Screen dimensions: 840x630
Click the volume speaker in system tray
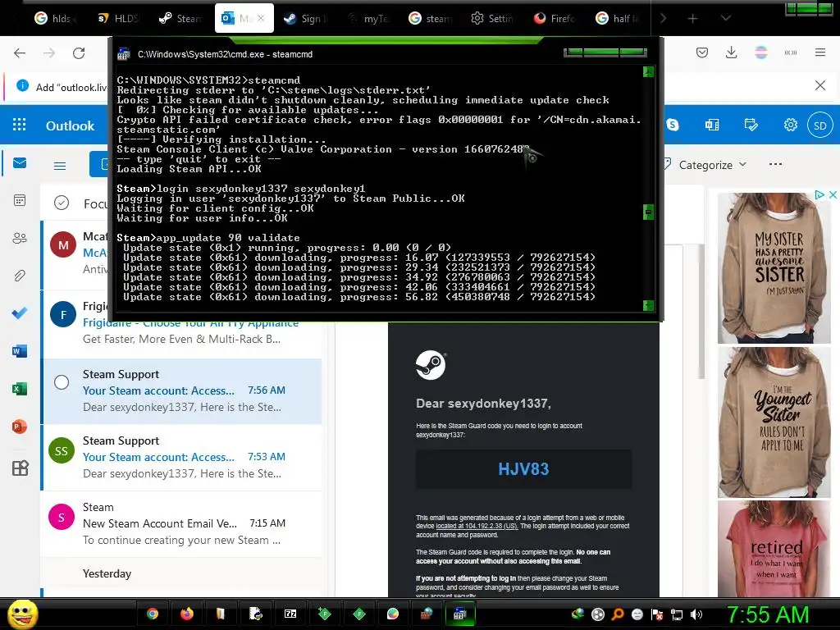[x=696, y=614]
